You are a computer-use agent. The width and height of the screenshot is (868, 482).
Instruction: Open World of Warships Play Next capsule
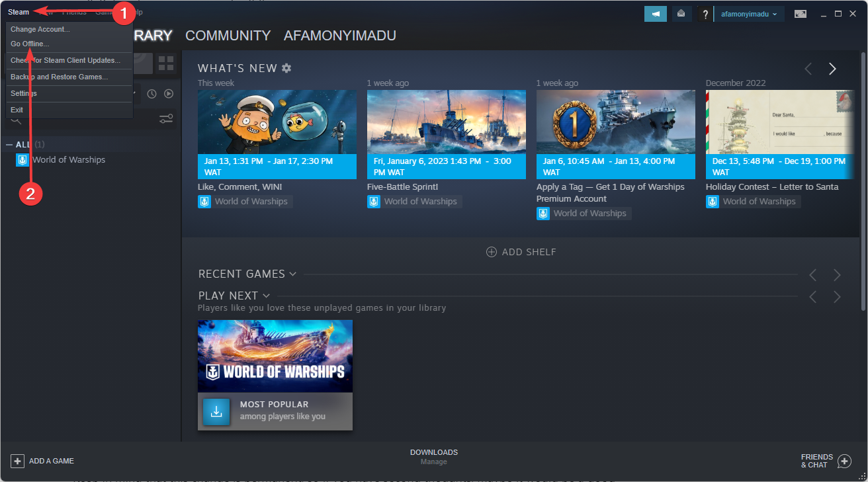275,356
